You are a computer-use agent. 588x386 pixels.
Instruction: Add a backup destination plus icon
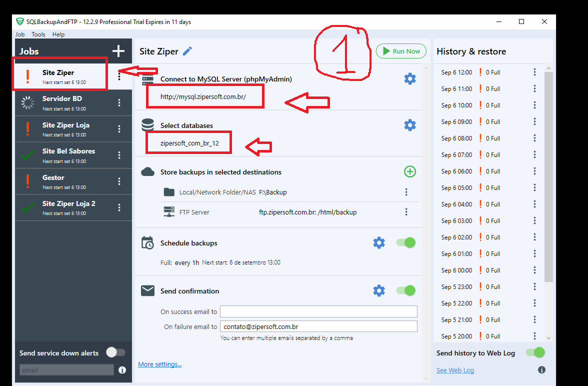point(410,171)
